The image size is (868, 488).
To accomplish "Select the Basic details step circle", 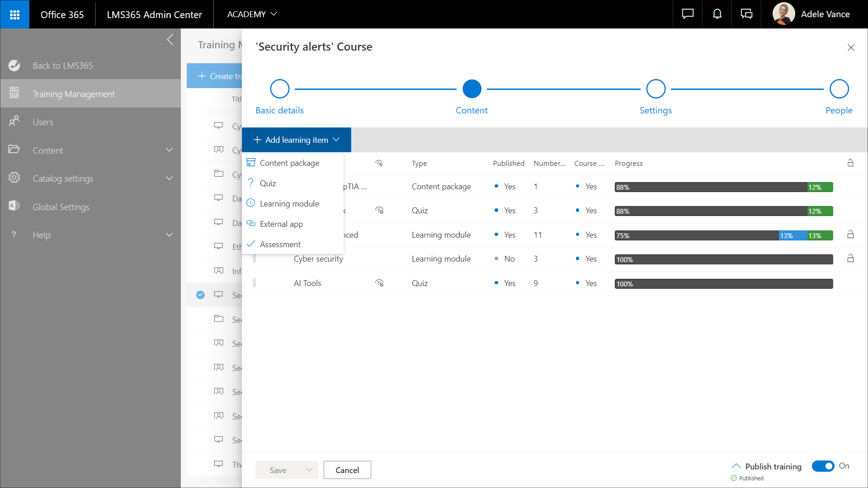I will 279,89.
